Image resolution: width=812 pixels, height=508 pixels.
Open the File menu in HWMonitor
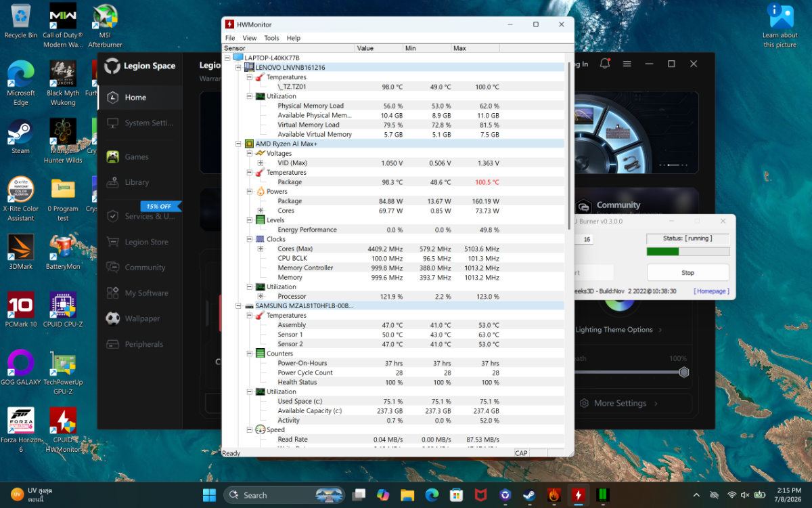230,38
